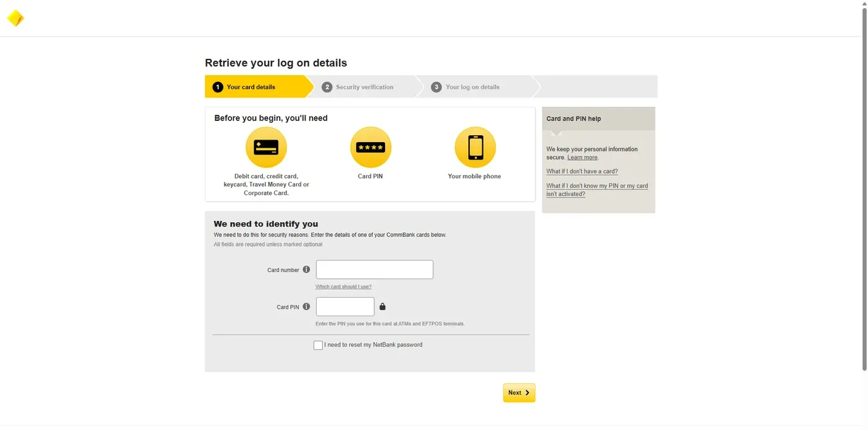Screen dimensions: 868x430
Task: Click 'Your mobile phone' label
Action: point(474,176)
